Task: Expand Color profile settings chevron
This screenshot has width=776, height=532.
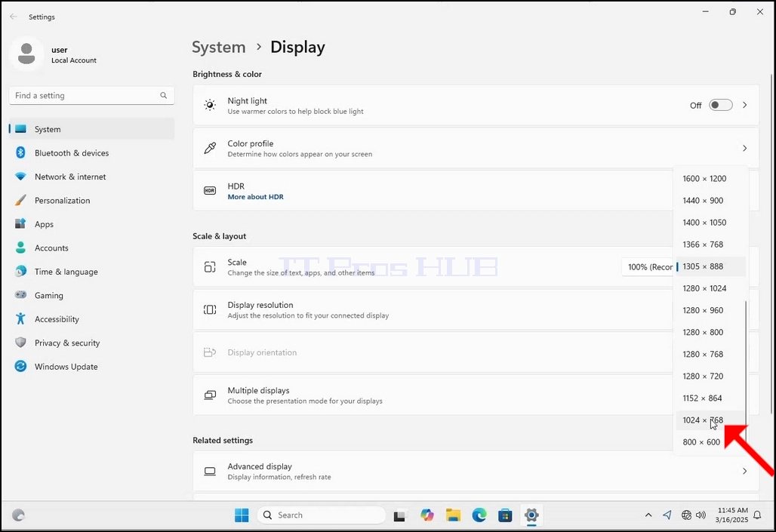Action: [x=745, y=148]
